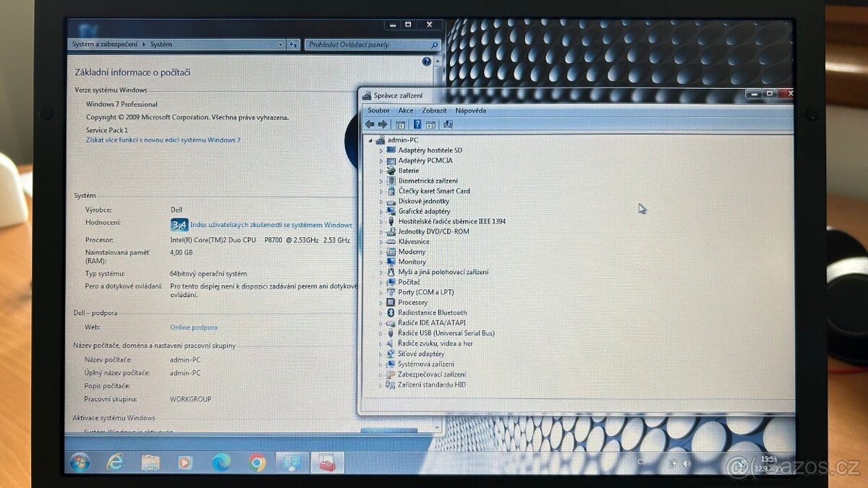Open Windows Media Player from the taskbar
868x488 pixels.
pyautogui.click(x=184, y=462)
